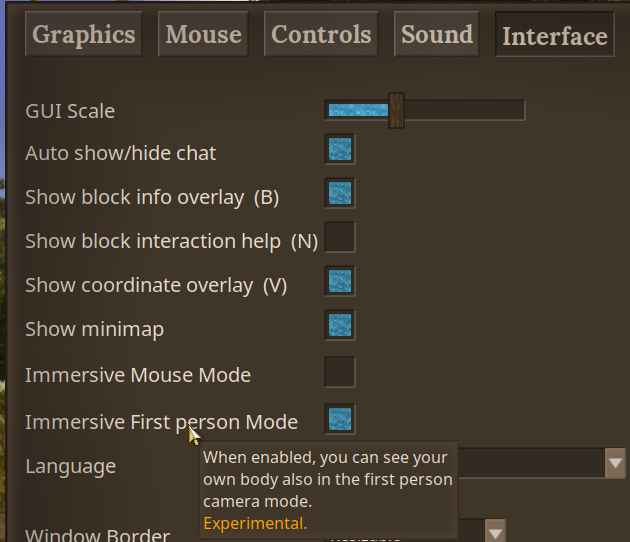Select the Sound tab
Viewport: 630px width, 542px height.
pyautogui.click(x=437, y=35)
